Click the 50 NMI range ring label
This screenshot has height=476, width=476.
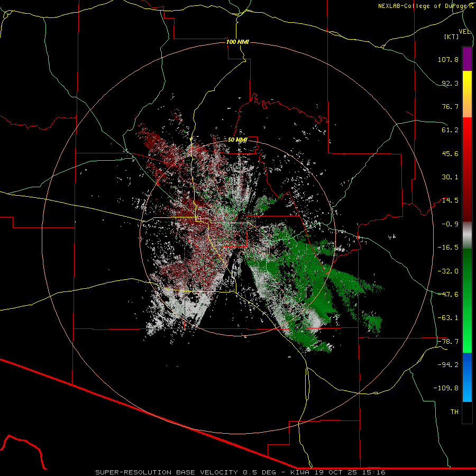[237, 140]
